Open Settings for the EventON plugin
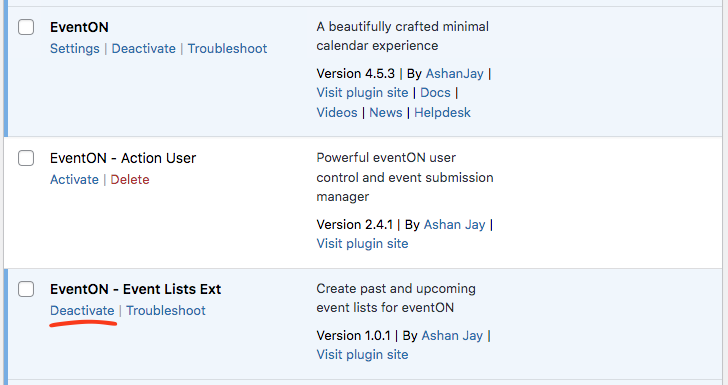Image resolution: width=728 pixels, height=385 pixels. point(75,48)
